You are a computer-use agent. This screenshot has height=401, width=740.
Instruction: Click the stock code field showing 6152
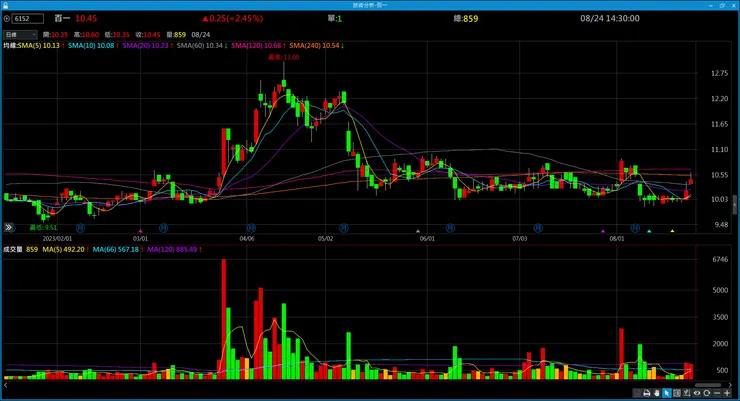[x=28, y=19]
